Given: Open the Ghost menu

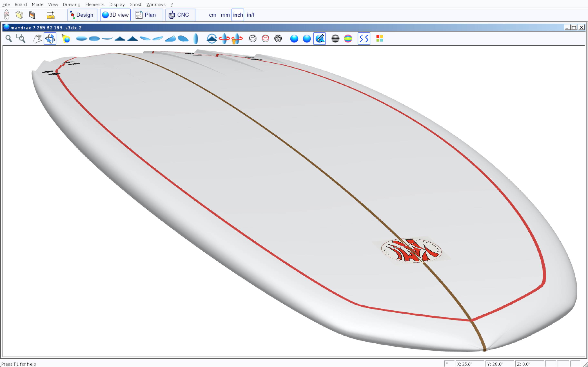Looking at the screenshot, I should click(135, 4).
